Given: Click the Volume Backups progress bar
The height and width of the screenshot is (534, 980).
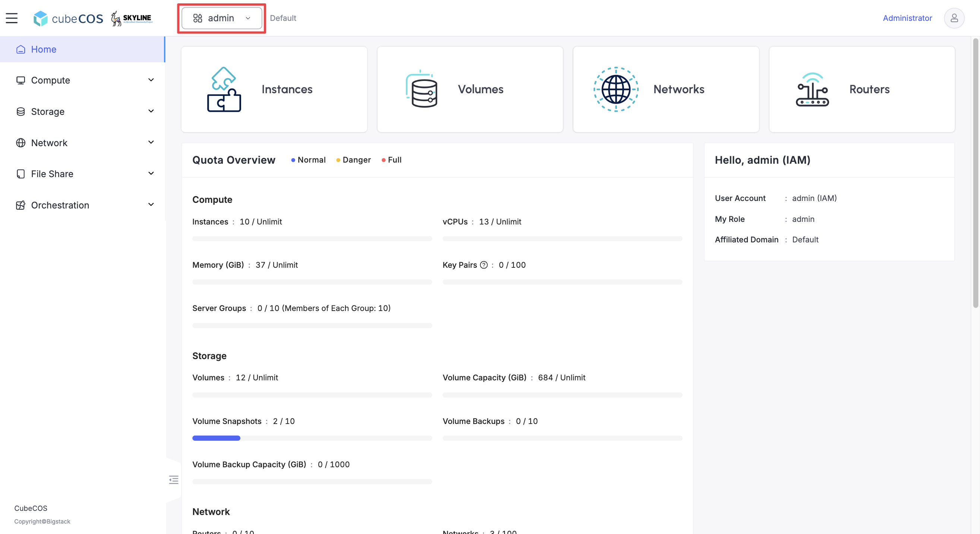Looking at the screenshot, I should click(x=562, y=438).
